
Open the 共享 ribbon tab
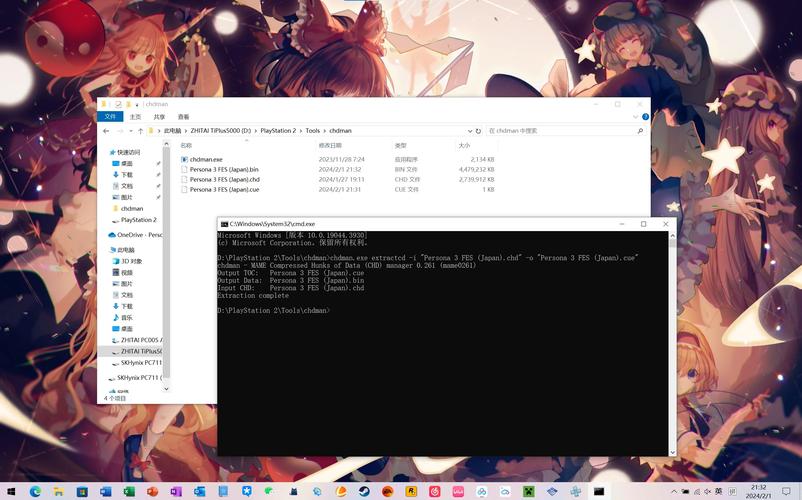[x=160, y=117]
